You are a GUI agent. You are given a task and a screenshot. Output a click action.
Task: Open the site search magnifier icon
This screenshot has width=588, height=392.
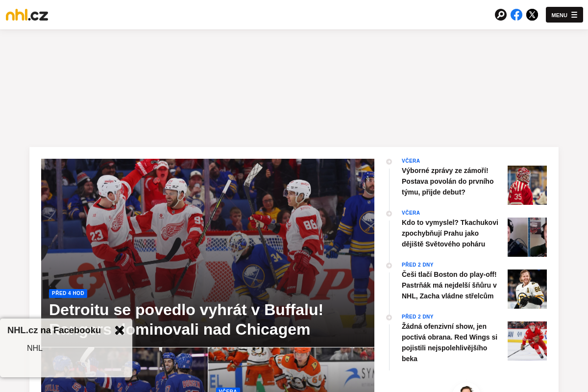click(x=501, y=15)
